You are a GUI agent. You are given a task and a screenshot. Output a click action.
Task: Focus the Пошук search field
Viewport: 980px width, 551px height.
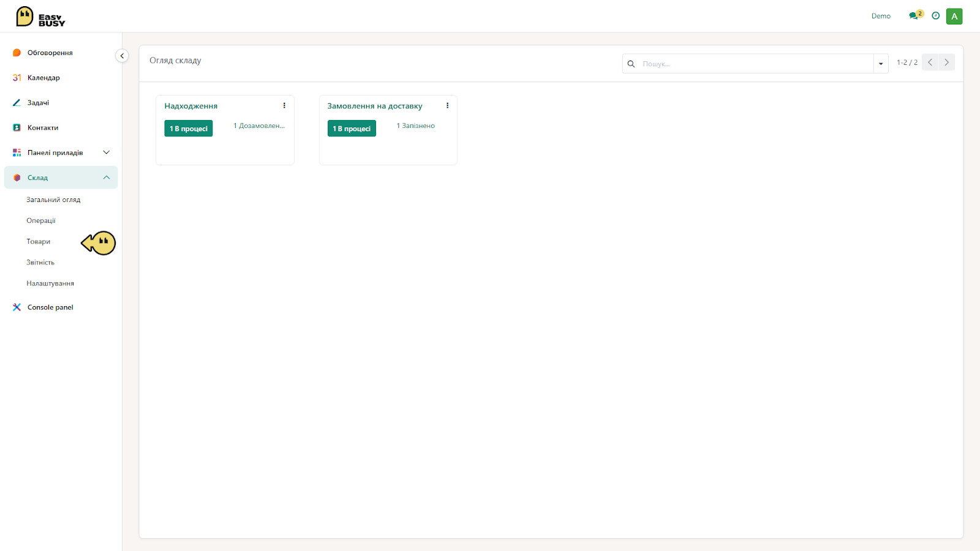click(x=755, y=64)
